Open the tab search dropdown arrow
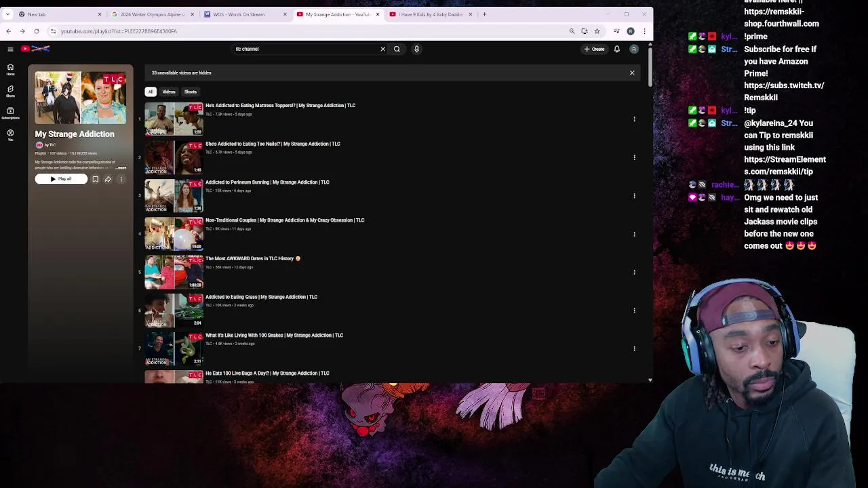This screenshot has height=488, width=868. (x=7, y=14)
